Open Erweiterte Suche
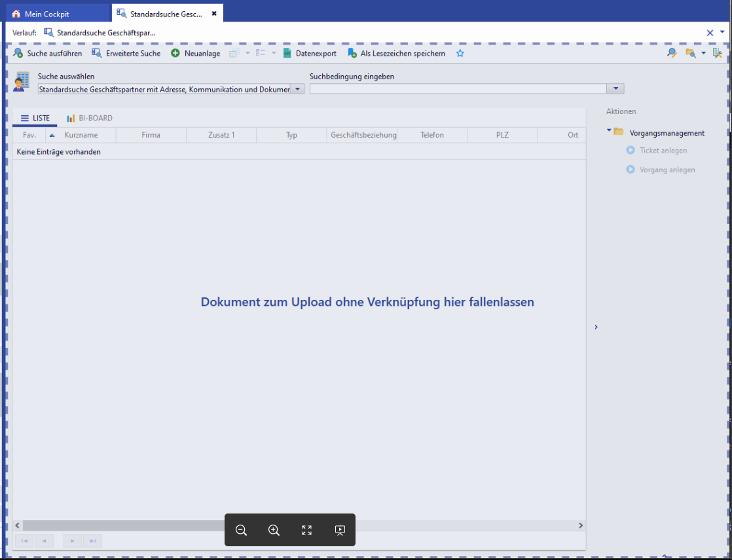 (126, 54)
